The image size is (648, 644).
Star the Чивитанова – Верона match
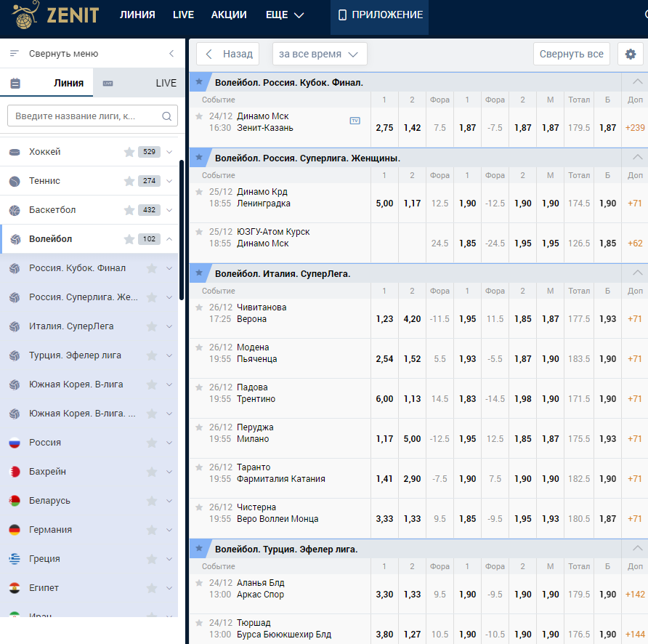coord(199,307)
